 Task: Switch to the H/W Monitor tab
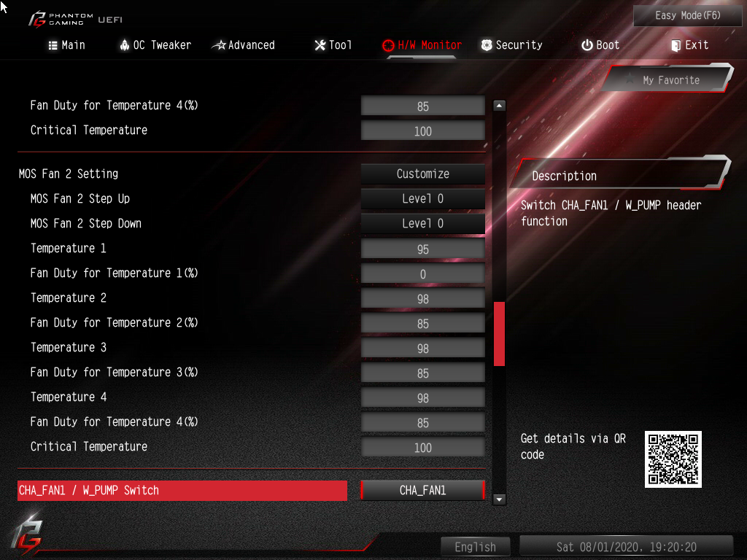(x=422, y=45)
